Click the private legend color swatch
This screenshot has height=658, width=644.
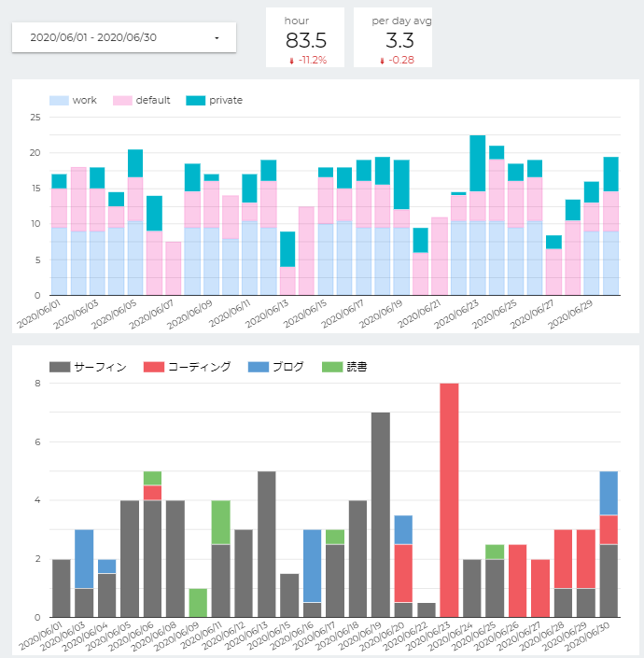point(195,100)
